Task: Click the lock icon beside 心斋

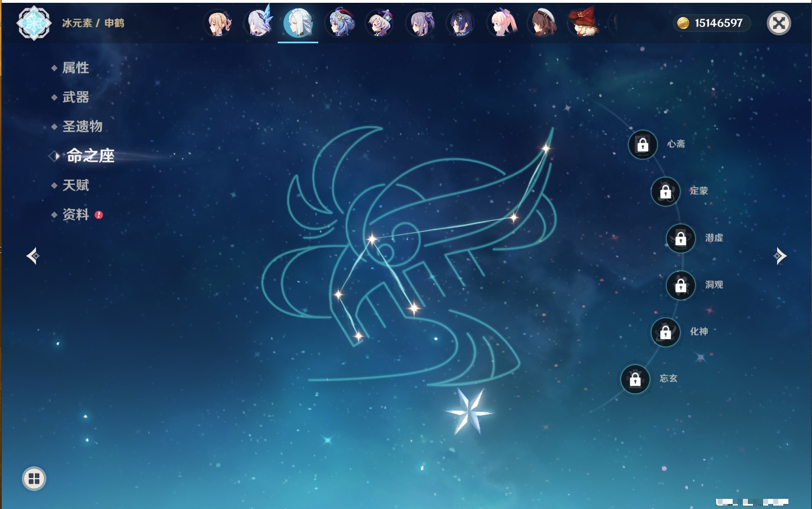Action: coord(643,145)
